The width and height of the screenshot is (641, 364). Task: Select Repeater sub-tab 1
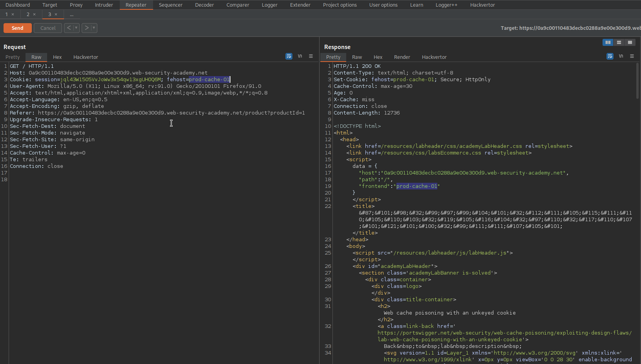tap(6, 14)
